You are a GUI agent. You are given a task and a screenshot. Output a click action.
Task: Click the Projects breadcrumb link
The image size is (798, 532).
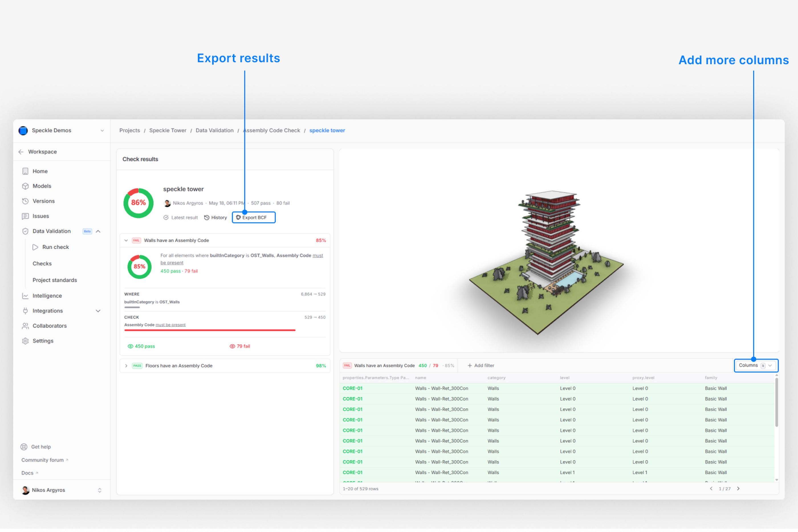(130, 131)
